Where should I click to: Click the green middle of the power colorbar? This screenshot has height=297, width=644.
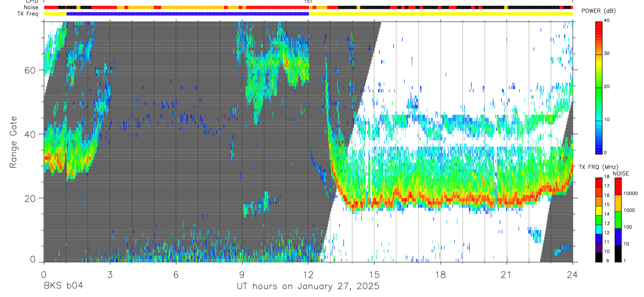click(599, 86)
